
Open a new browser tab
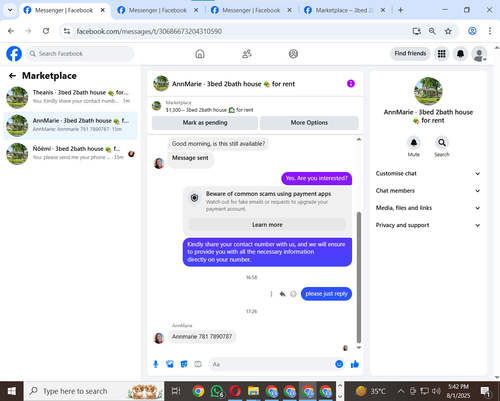pos(400,10)
